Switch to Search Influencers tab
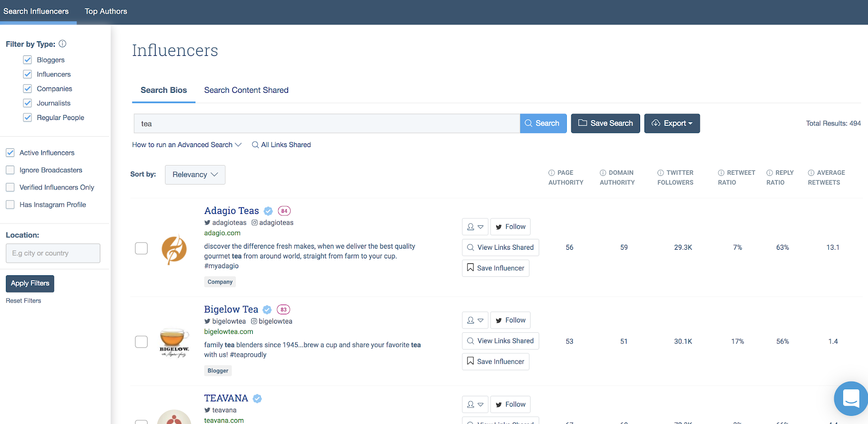Image resolution: width=868 pixels, height=424 pixels. pyautogui.click(x=36, y=11)
